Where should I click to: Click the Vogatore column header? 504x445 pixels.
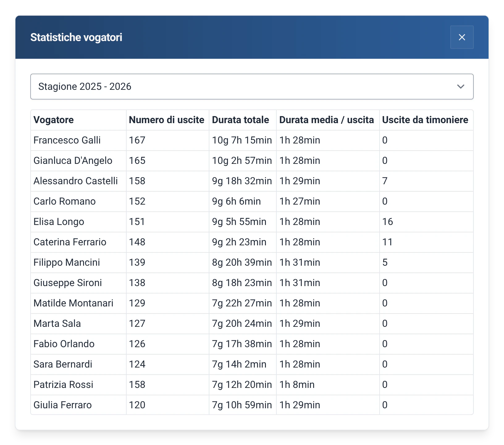tap(53, 120)
